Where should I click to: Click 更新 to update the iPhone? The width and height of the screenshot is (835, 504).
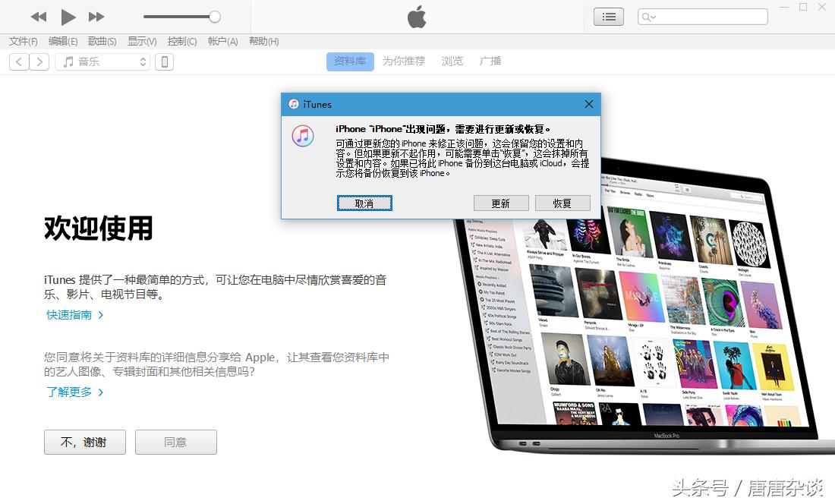[x=500, y=203]
